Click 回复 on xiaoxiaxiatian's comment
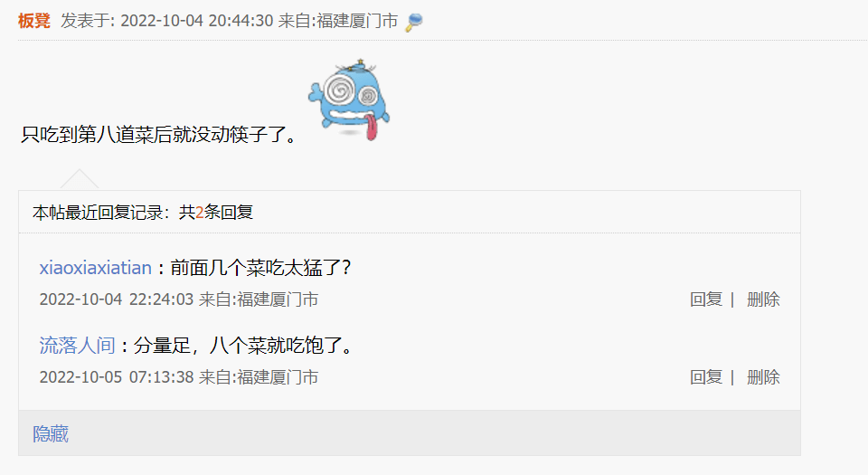868x475 pixels. pos(706,299)
